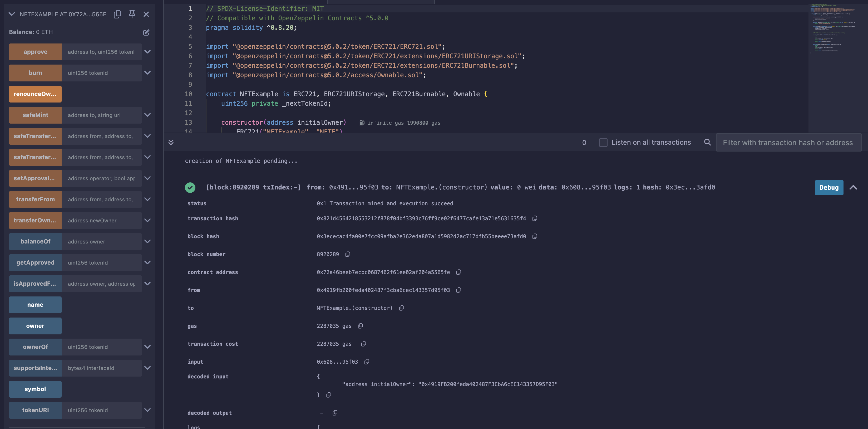Click the Debug button for transaction

coord(829,188)
